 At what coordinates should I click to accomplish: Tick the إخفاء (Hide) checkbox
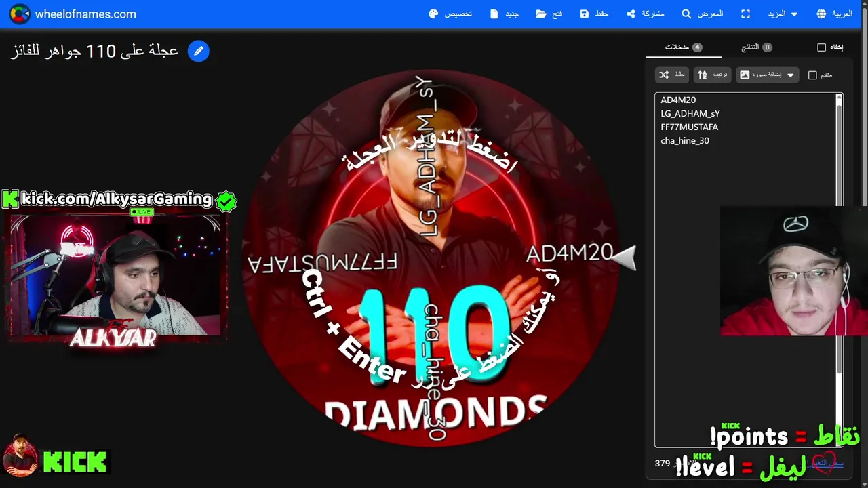[x=821, y=47]
